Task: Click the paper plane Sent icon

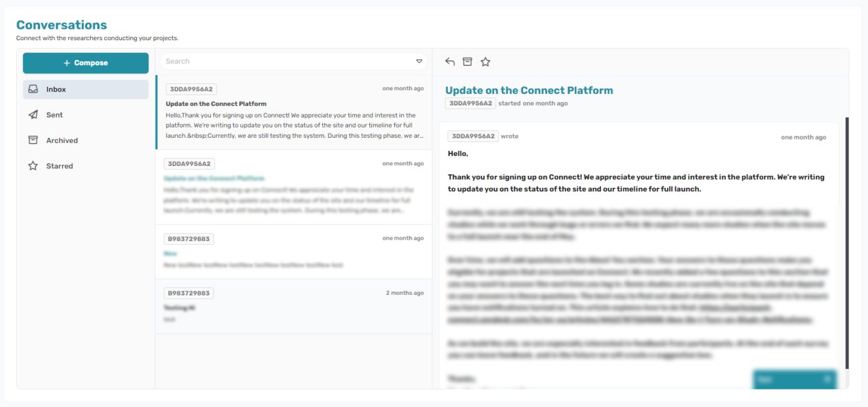Action: (x=33, y=115)
